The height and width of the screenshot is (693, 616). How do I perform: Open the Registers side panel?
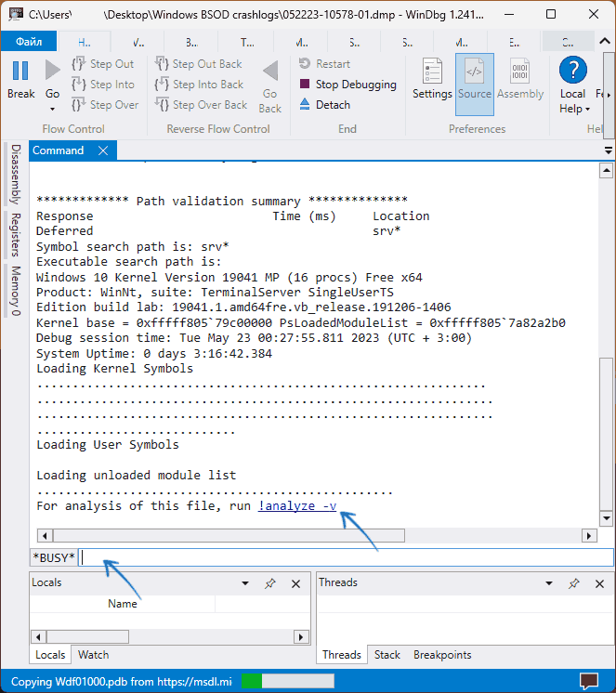pyautogui.click(x=16, y=235)
